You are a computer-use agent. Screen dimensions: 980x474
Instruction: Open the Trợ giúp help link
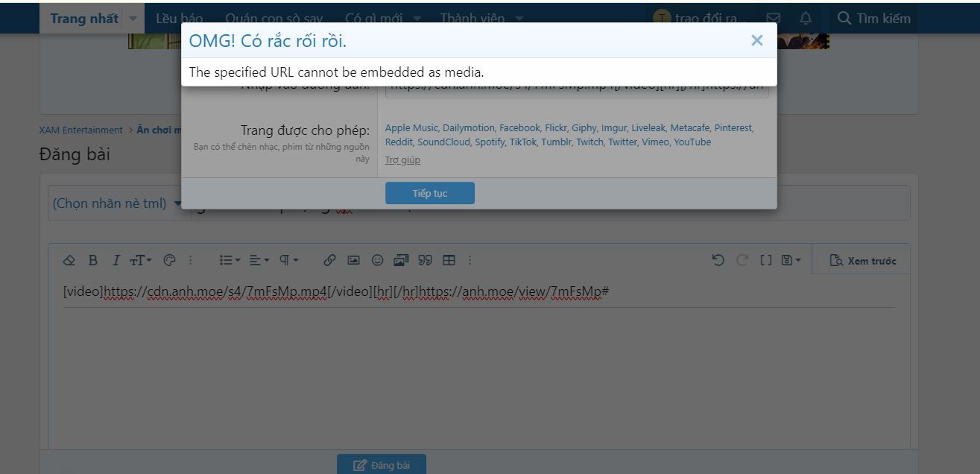pos(402,160)
